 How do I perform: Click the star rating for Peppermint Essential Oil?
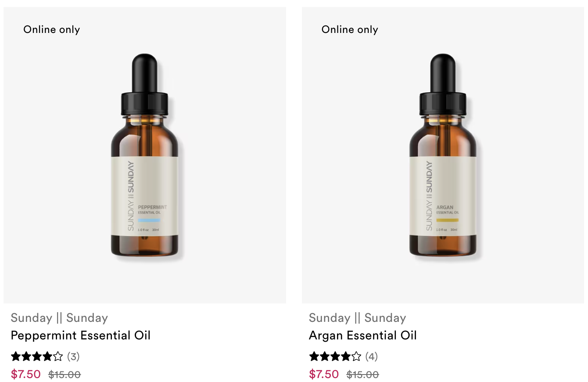point(37,356)
